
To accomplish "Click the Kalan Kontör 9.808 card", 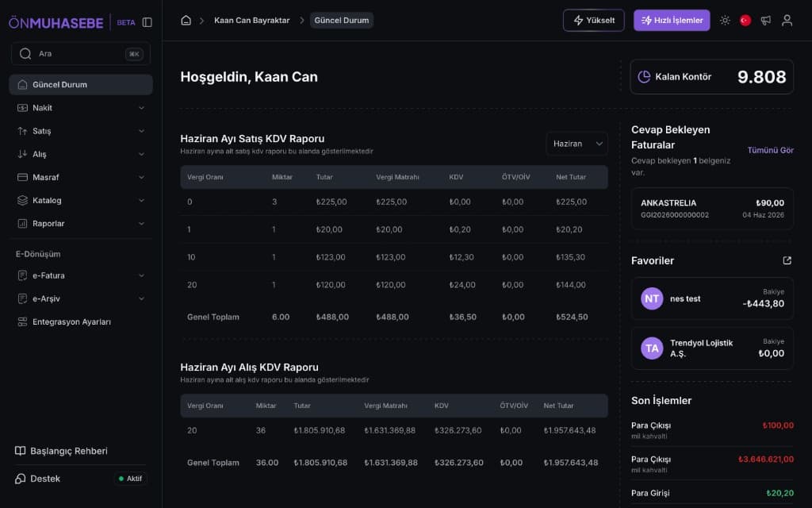I will point(711,77).
